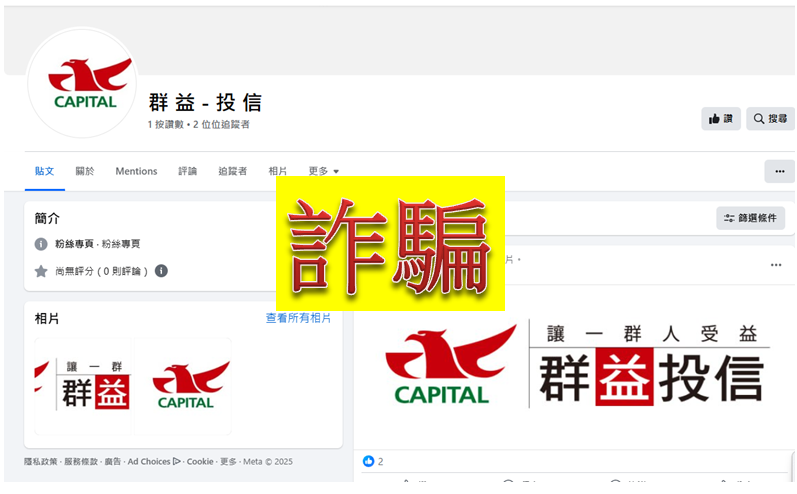
Task: Click the Meta © 2025 footer text
Action: [268, 461]
